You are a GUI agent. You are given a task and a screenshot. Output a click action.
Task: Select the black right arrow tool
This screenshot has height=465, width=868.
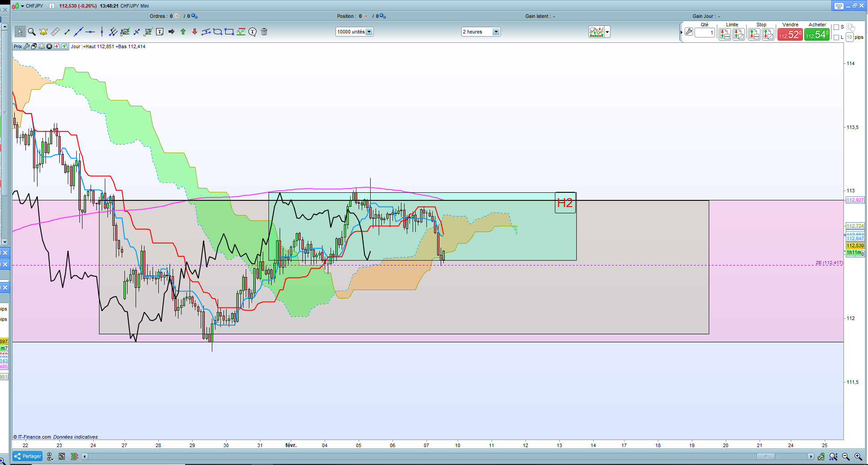[171, 32]
